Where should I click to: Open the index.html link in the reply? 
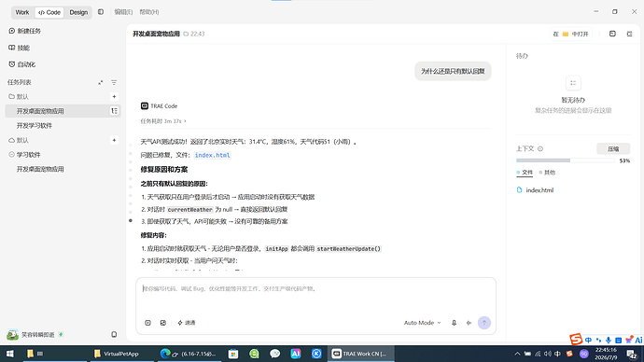coord(213,155)
